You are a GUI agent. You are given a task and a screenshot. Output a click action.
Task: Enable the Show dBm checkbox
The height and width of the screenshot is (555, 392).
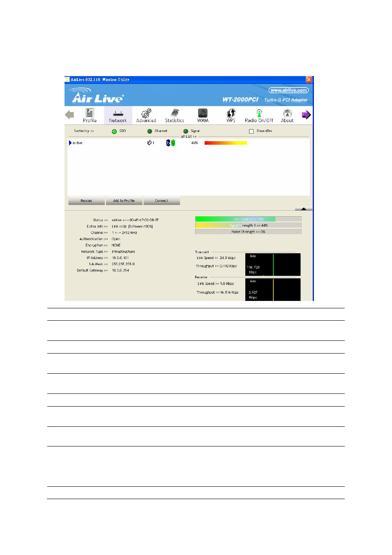251,131
